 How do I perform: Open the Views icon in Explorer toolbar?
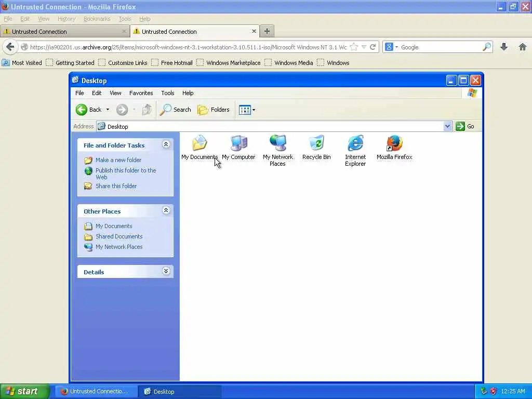pyautogui.click(x=245, y=110)
